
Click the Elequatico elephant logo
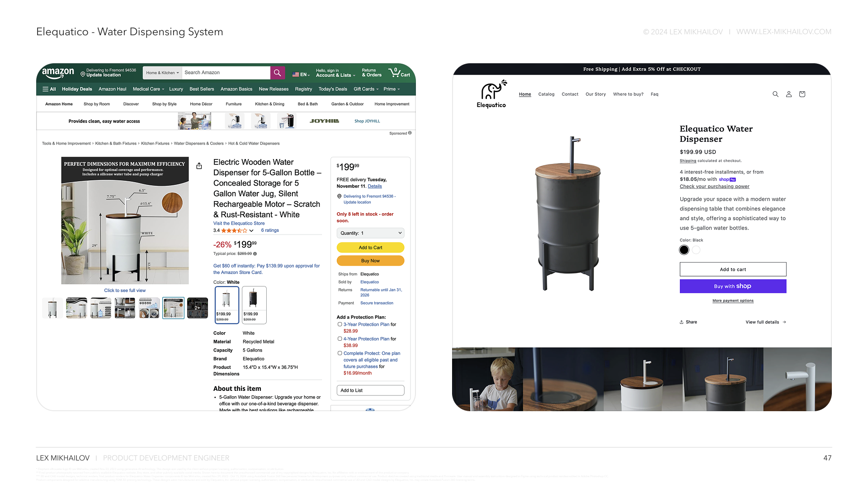click(x=491, y=94)
